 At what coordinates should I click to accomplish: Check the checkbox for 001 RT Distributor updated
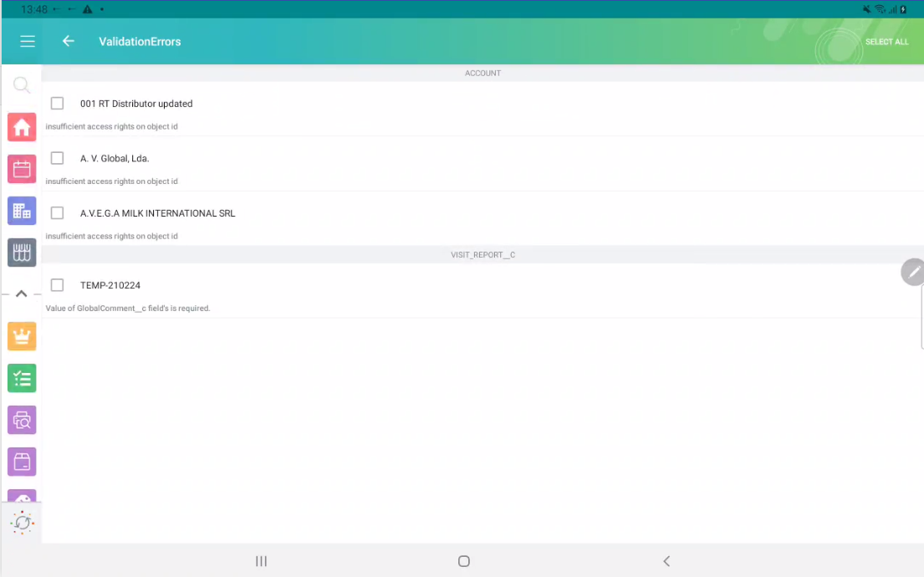[x=57, y=103]
